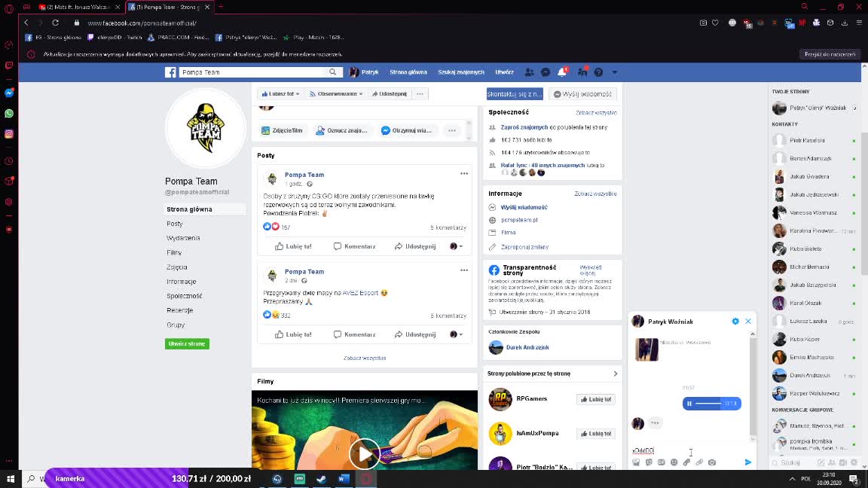The height and width of the screenshot is (488, 868).
Task: Open emoji picker in the chat toolbar
Action: (x=674, y=462)
